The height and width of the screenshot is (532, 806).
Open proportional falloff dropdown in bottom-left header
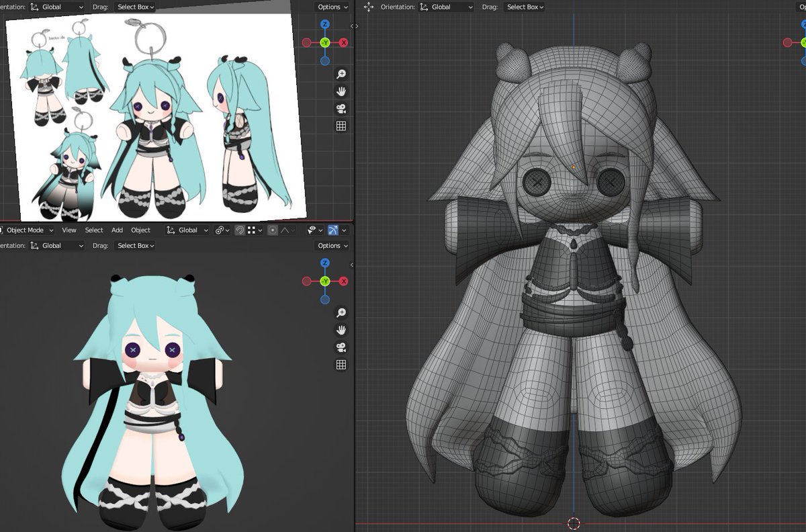287,230
